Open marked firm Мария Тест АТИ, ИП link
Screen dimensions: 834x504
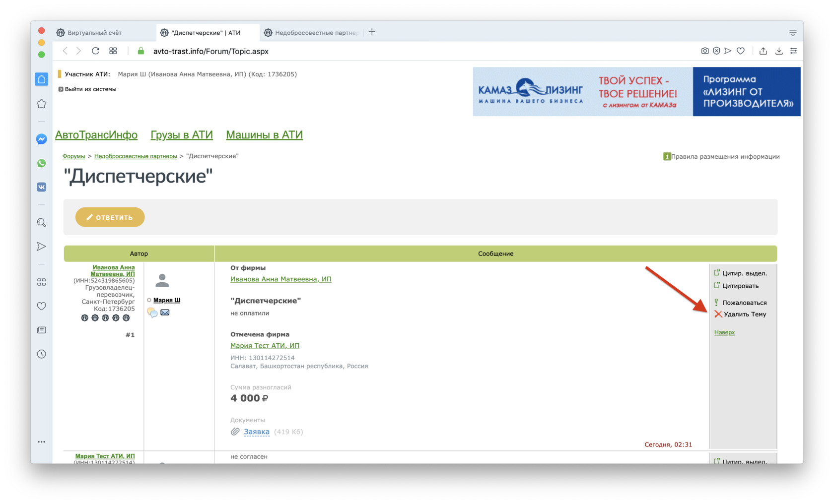(x=265, y=346)
